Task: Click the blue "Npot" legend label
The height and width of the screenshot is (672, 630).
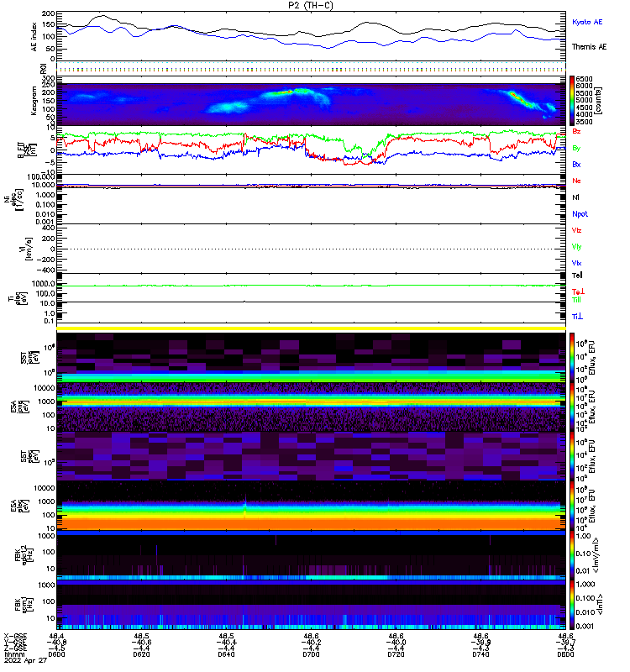Action: 580,214
